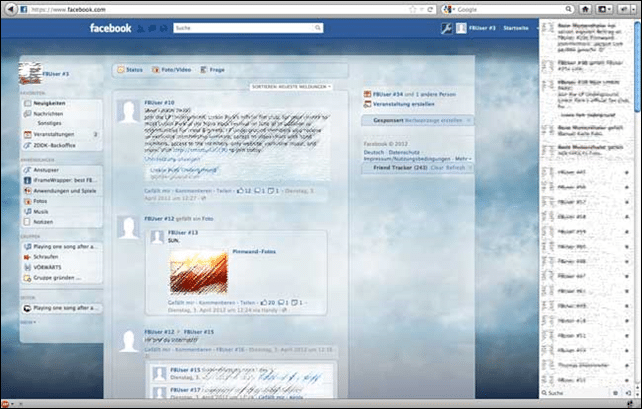Open FBUser #10 post author link
642x409 pixels.
(159, 102)
